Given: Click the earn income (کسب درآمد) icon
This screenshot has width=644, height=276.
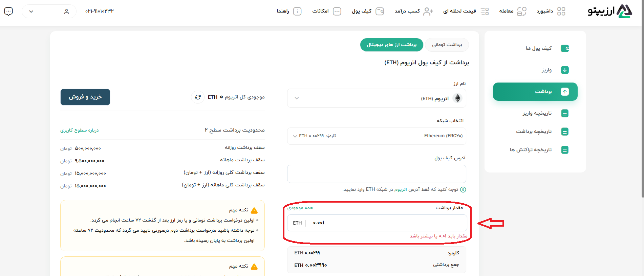Looking at the screenshot, I should tap(428, 11).
